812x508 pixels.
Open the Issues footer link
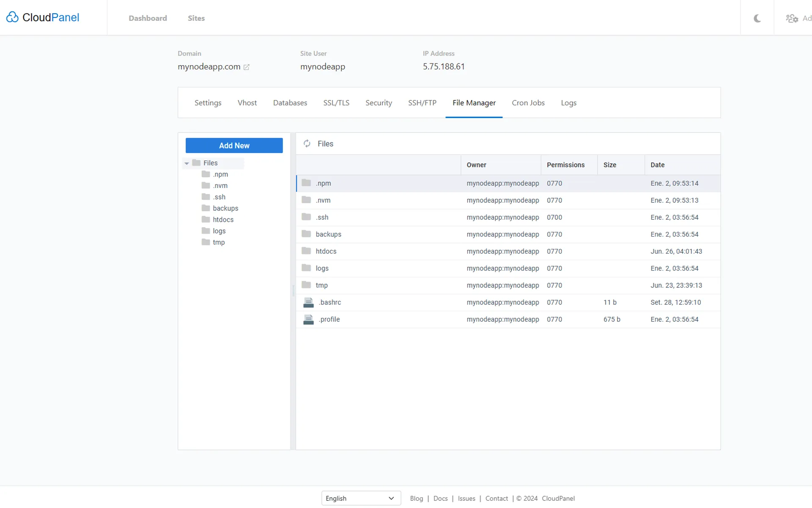click(x=466, y=498)
